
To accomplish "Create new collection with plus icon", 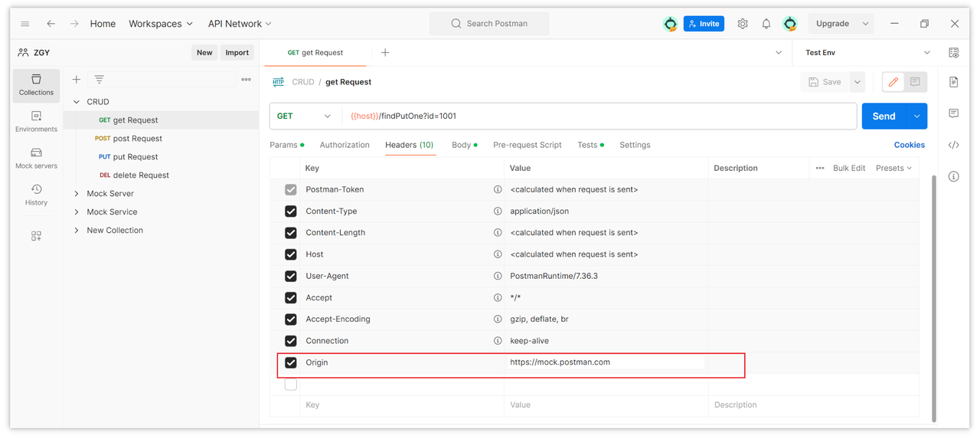I will point(76,80).
